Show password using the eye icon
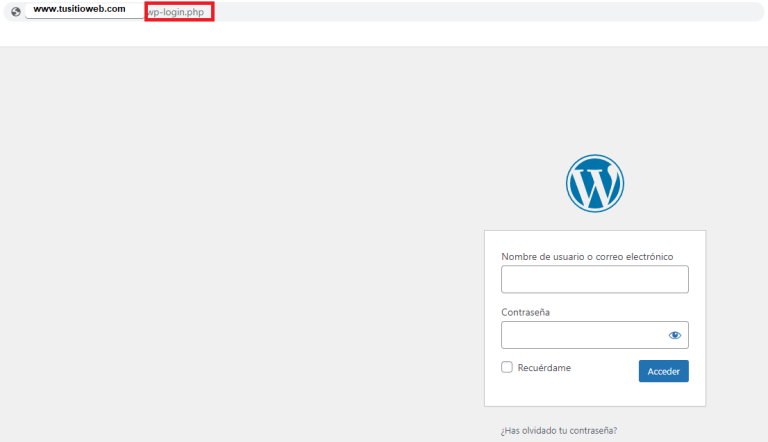The height and width of the screenshot is (442, 768). [x=675, y=335]
